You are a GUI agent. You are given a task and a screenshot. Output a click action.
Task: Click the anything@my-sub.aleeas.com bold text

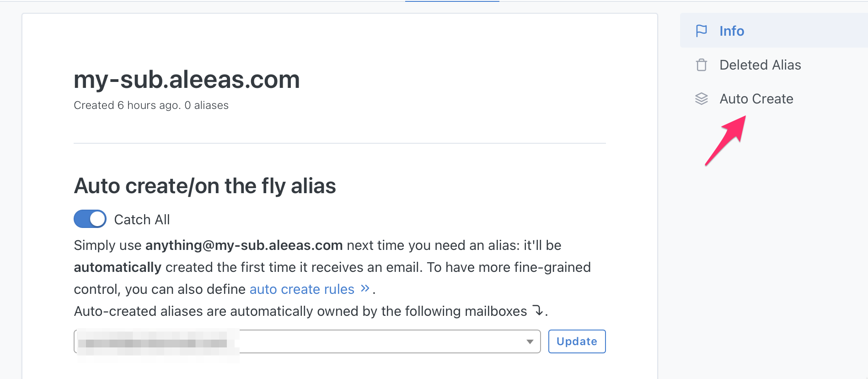[x=244, y=245]
